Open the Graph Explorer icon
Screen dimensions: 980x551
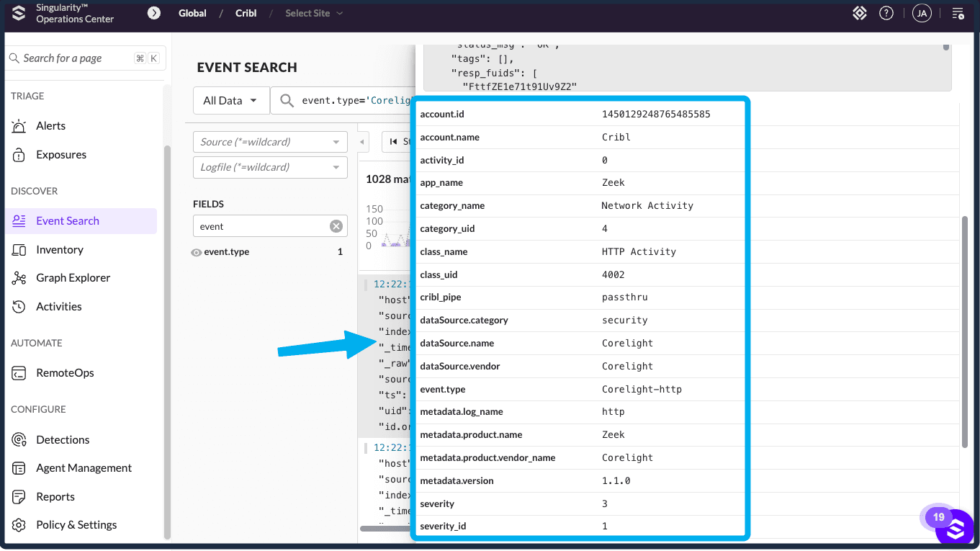tap(19, 278)
